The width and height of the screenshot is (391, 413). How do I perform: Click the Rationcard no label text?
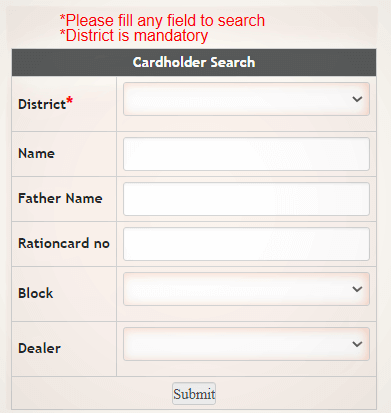coord(64,243)
